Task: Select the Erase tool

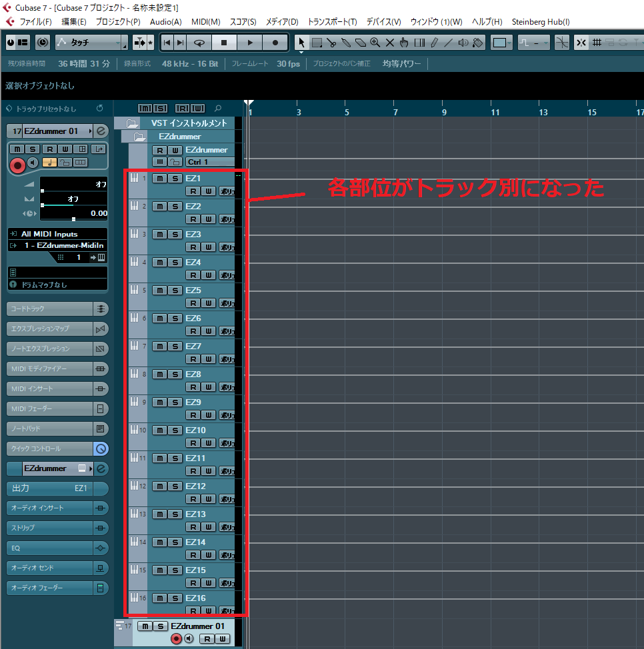Action: point(361,43)
